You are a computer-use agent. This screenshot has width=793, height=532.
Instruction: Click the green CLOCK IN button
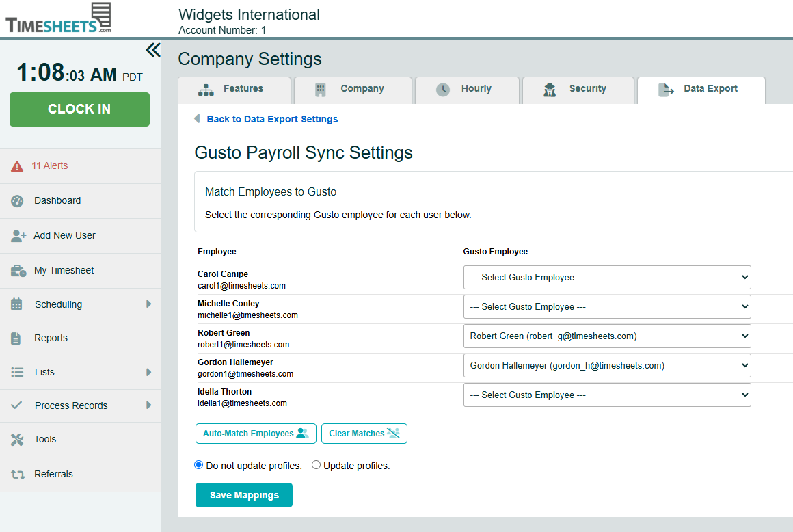(x=79, y=109)
